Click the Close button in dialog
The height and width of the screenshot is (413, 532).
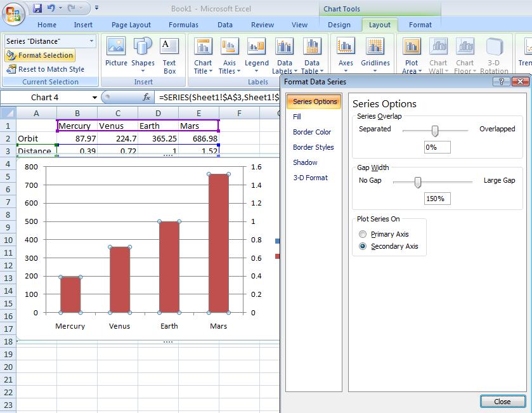tap(502, 402)
